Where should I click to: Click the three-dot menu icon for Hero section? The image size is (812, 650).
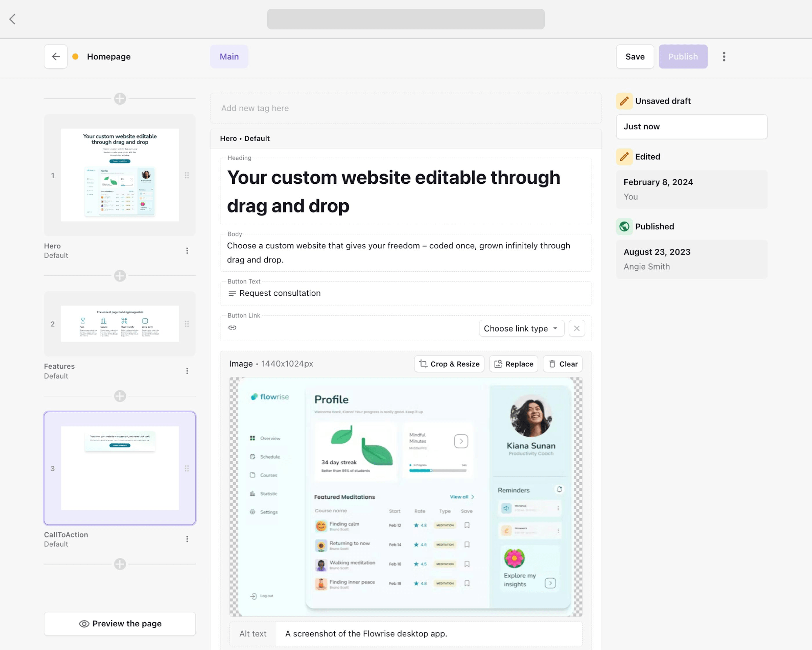point(188,251)
